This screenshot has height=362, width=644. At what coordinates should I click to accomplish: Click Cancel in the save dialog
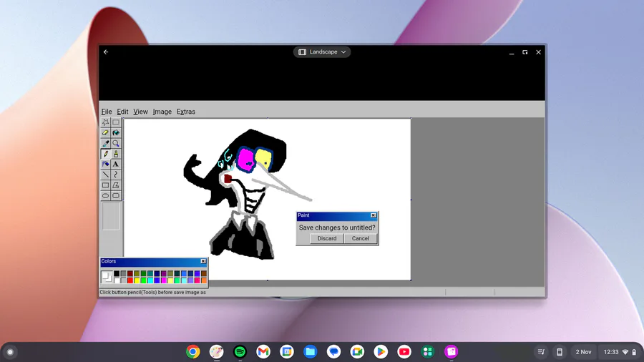pos(360,238)
